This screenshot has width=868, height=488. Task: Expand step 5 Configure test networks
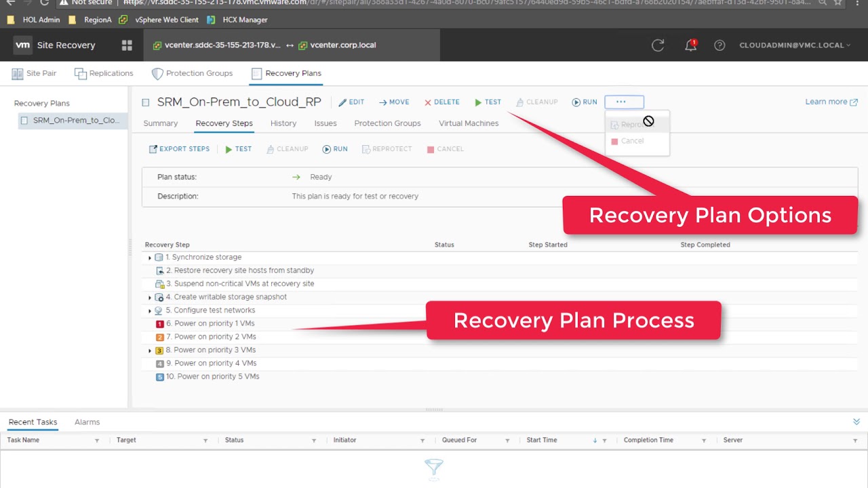(x=150, y=310)
